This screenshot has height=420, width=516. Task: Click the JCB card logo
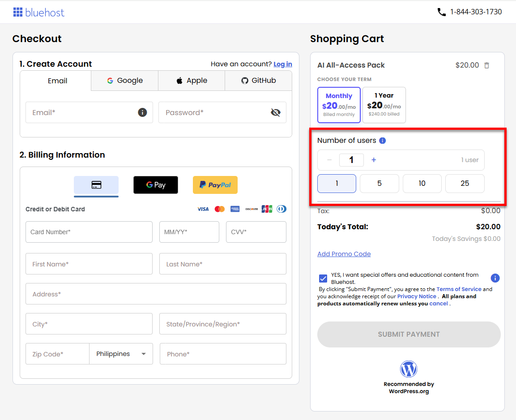(x=267, y=209)
